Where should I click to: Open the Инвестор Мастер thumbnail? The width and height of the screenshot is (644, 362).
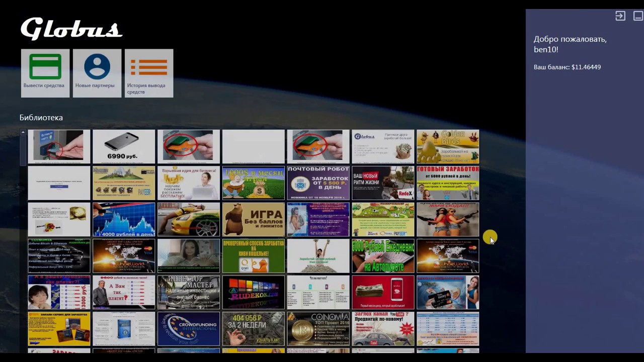(x=188, y=292)
